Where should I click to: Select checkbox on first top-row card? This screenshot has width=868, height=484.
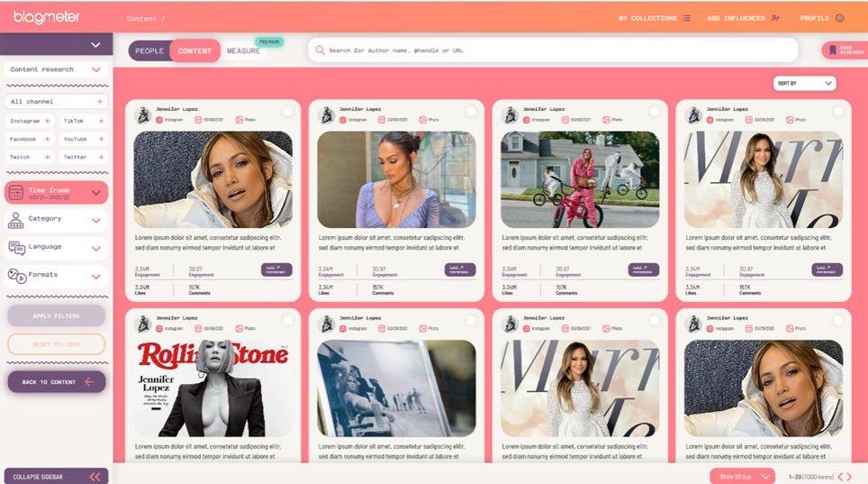[x=287, y=112]
